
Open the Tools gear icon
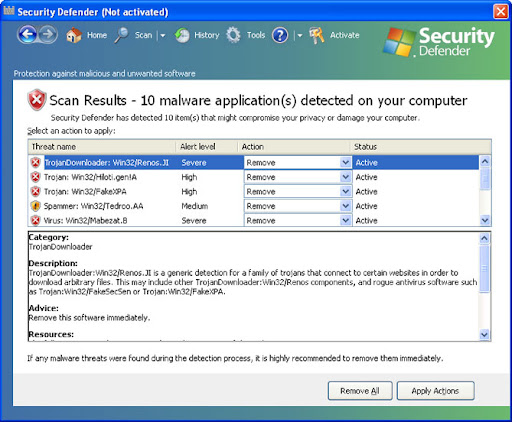(233, 35)
